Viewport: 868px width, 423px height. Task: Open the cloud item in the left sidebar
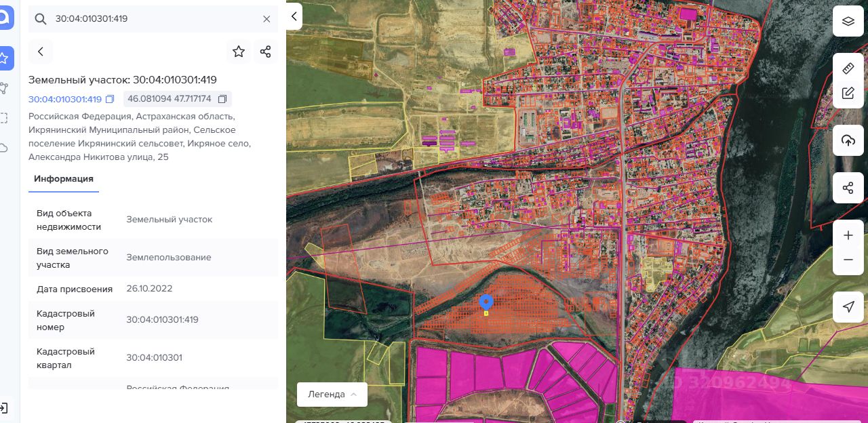tap(4, 148)
